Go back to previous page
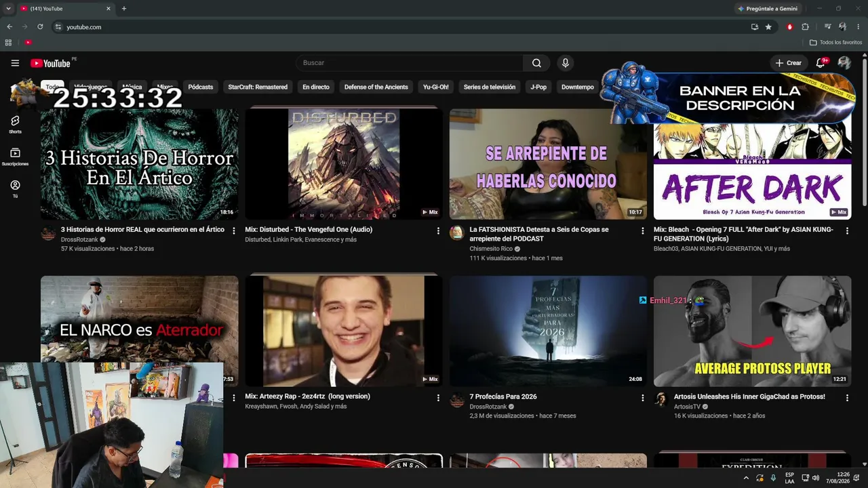The image size is (868, 488). [9, 27]
